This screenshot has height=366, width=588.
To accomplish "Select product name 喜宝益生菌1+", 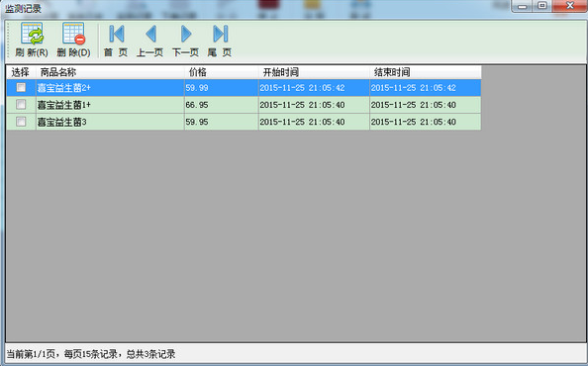I will click(x=110, y=105).
